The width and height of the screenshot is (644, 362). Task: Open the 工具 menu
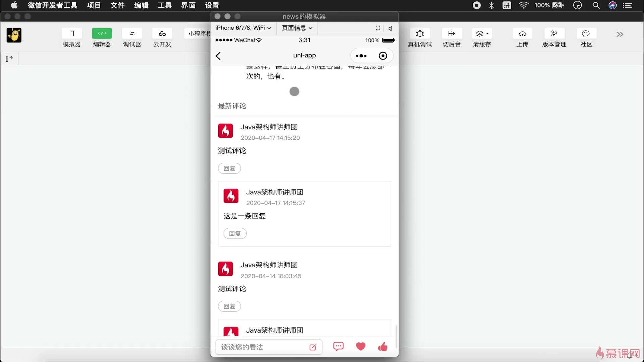click(x=165, y=5)
